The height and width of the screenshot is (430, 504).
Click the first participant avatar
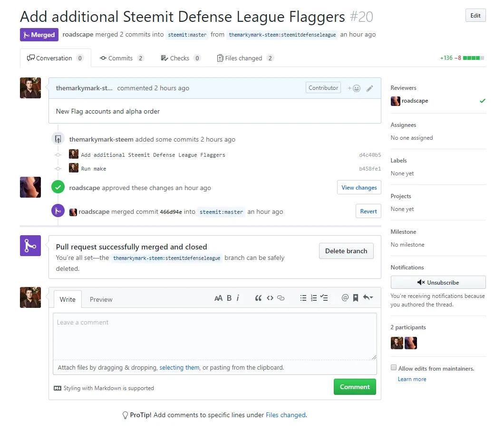(397, 343)
